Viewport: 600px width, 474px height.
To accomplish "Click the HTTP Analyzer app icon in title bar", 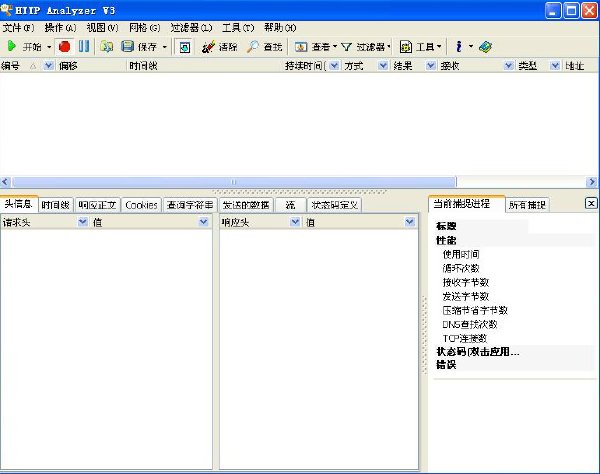I will click(x=7, y=9).
